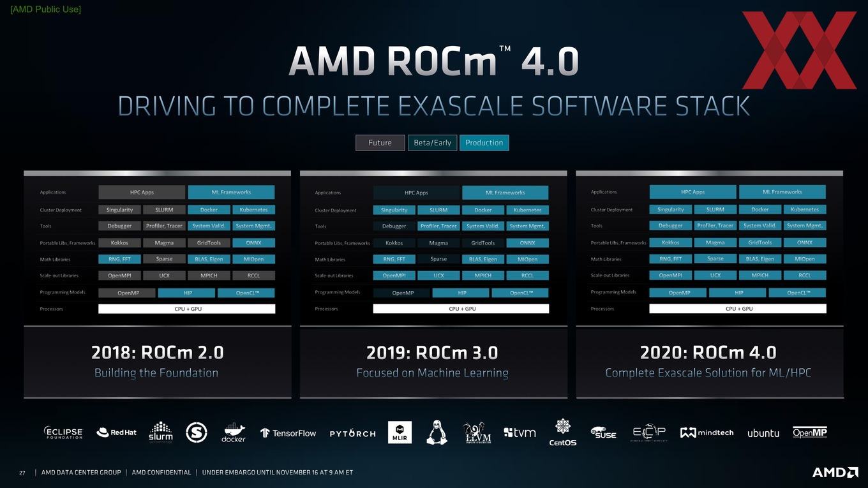Select Sparse in the ROCm 3.0 panel
The image size is (868, 488).
[x=438, y=259]
